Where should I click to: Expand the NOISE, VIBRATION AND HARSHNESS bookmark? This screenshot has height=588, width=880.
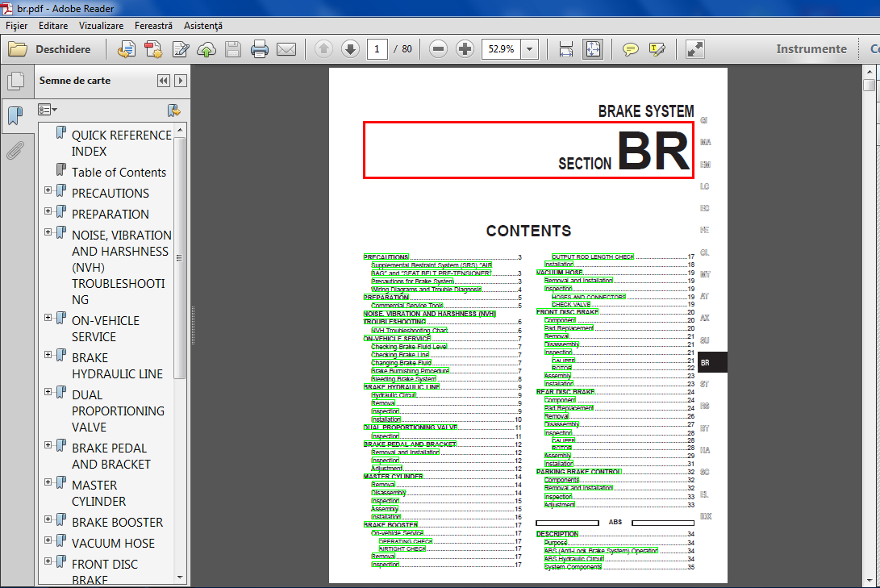click(x=48, y=231)
